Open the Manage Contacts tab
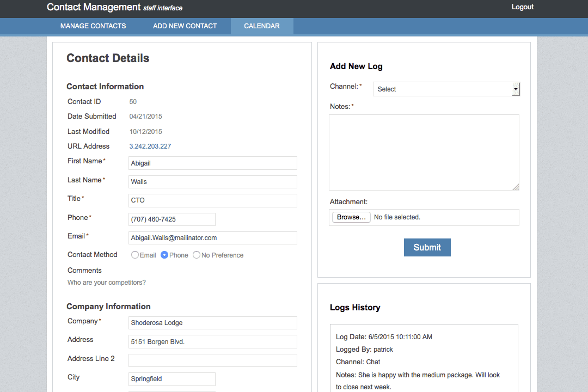588x392 pixels. coord(93,26)
